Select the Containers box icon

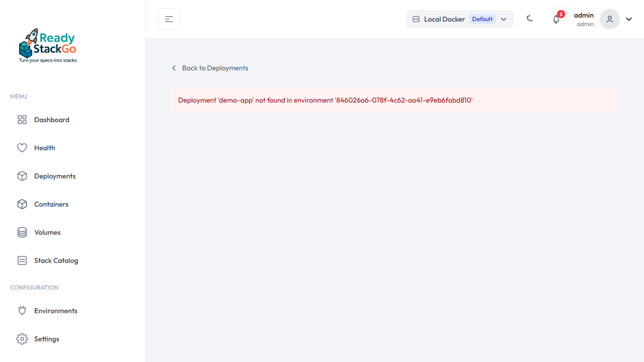pos(22,204)
